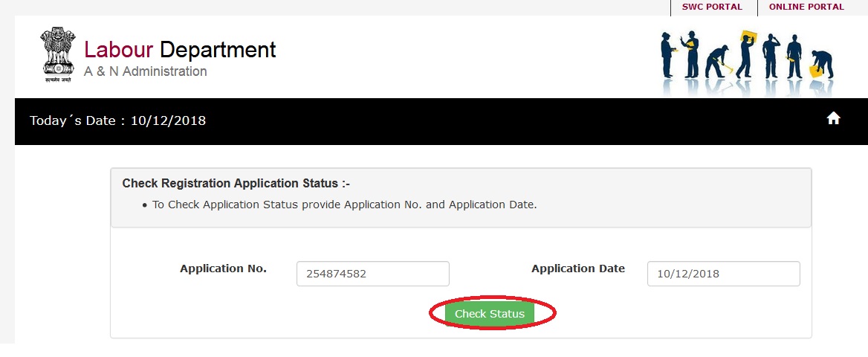Click the Labour Department title text
This screenshot has height=357, width=868.
point(180,50)
